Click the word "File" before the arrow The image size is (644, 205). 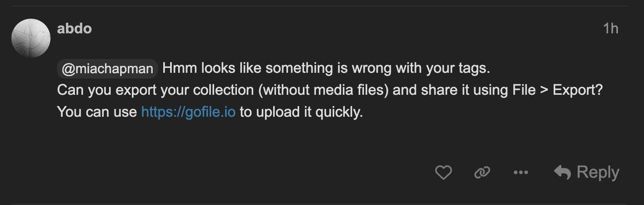pyautogui.click(x=524, y=90)
